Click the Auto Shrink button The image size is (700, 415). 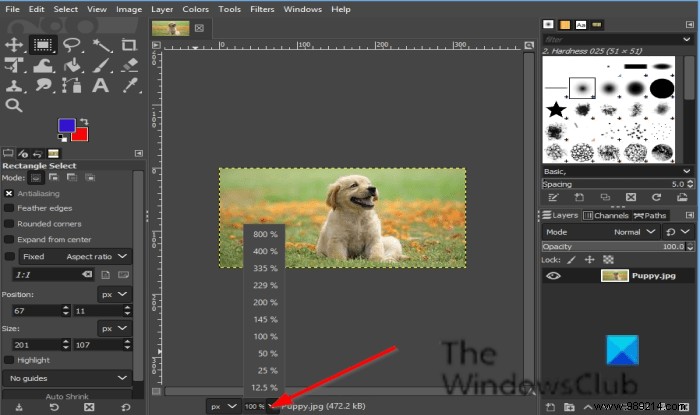67,395
